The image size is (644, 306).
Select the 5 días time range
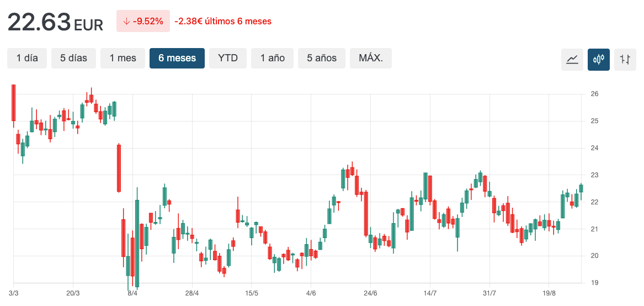pyautogui.click(x=73, y=58)
